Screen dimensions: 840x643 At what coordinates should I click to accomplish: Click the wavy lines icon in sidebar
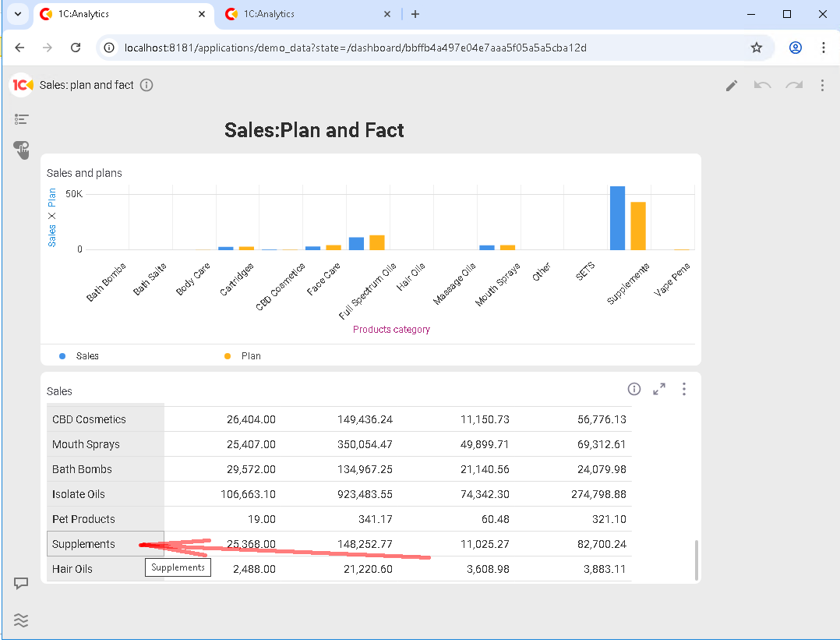(21, 620)
